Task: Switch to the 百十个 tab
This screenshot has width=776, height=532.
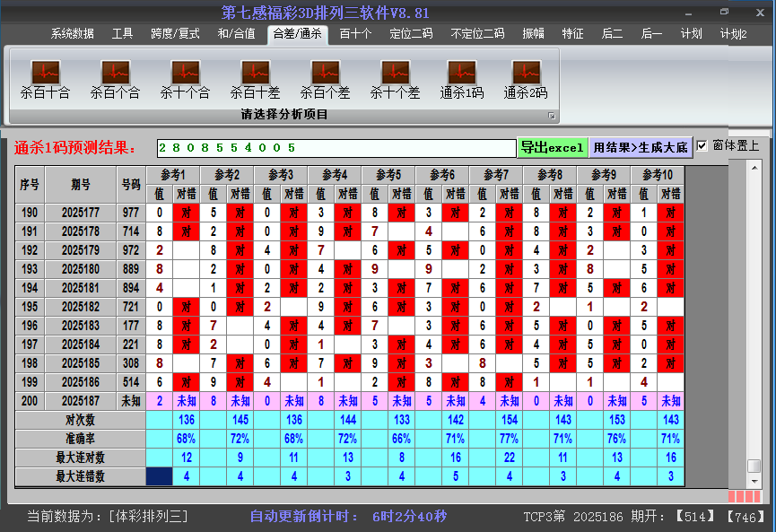Action: click(x=355, y=34)
